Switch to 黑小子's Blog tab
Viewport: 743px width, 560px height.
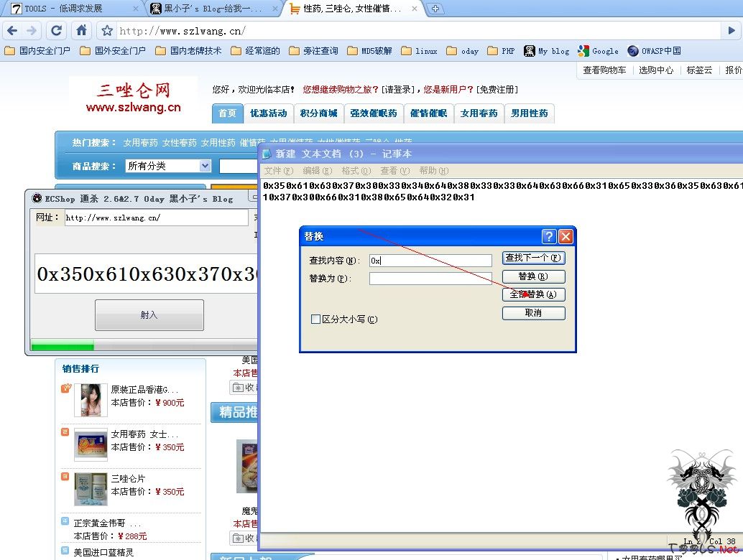point(212,9)
